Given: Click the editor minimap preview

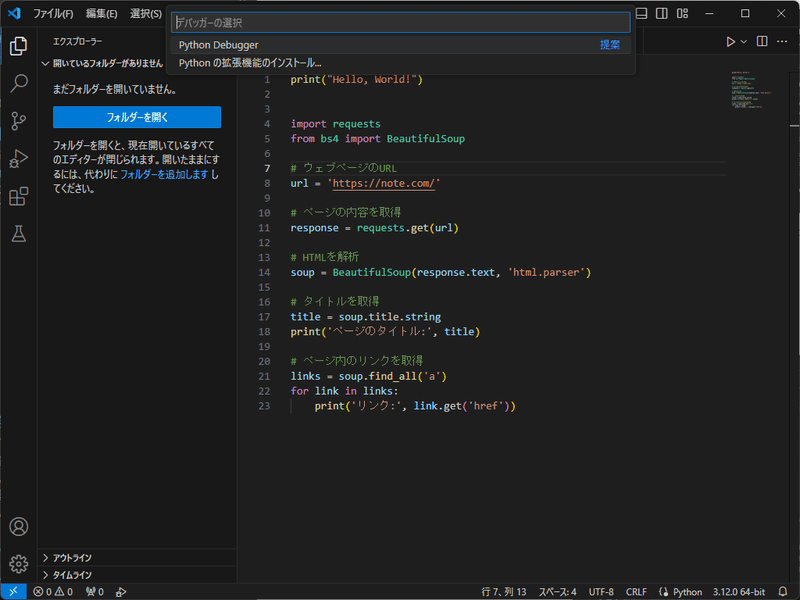Looking at the screenshot, I should pyautogui.click(x=751, y=90).
